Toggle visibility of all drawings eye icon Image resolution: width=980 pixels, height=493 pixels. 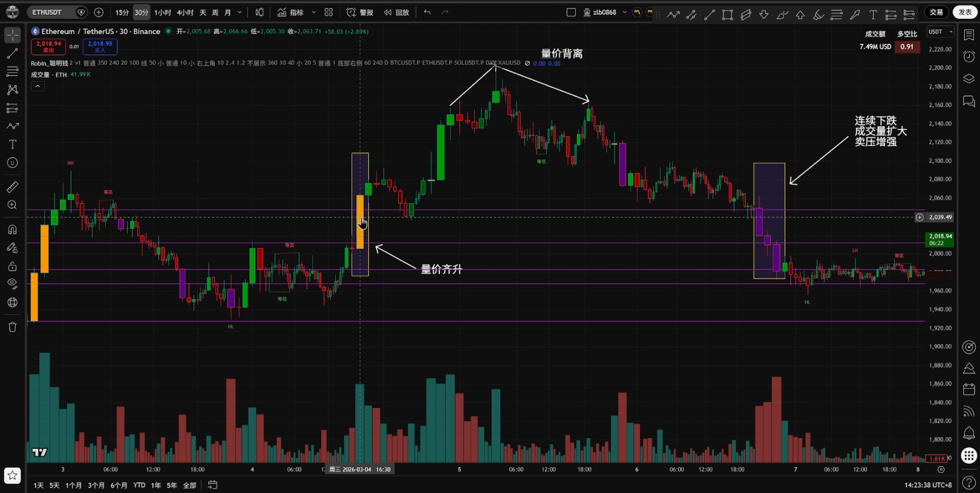tap(12, 284)
